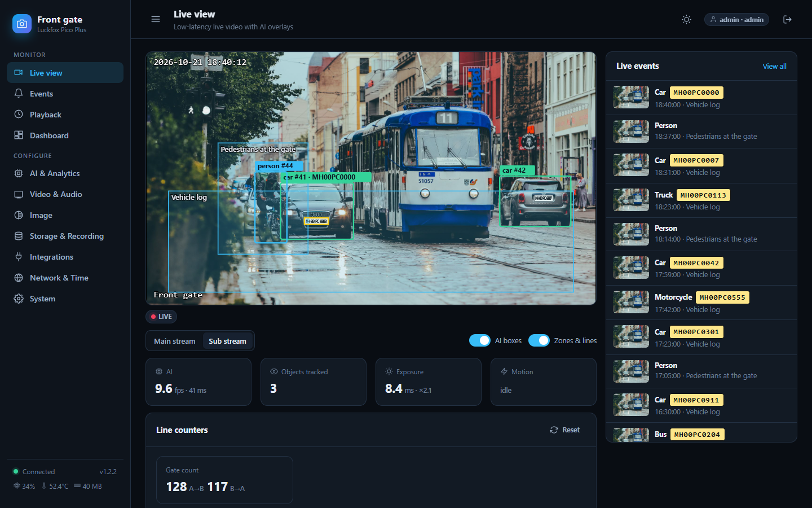Toggle the Zones & lines switch
This screenshot has width=812, height=508.
pyautogui.click(x=539, y=340)
